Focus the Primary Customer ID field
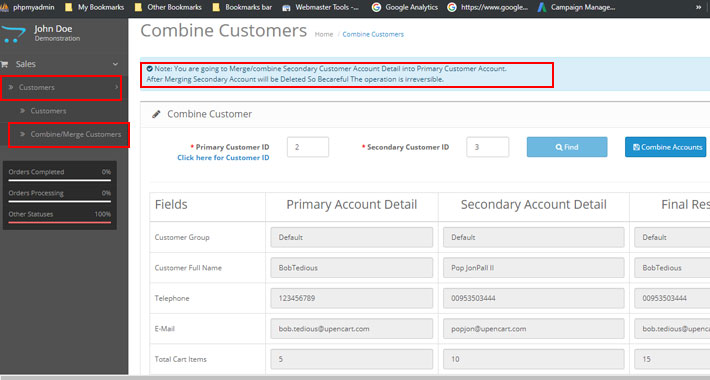 (x=308, y=147)
